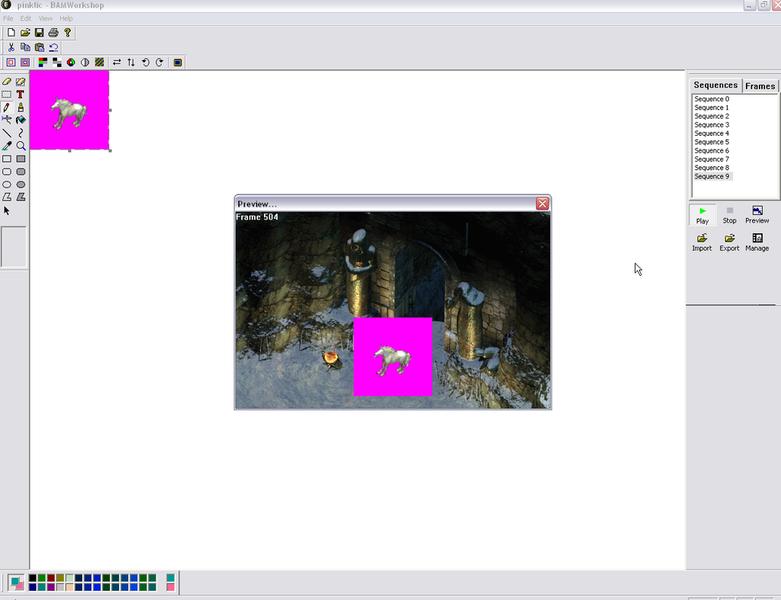
Task: Save with the floppy disk icon
Action: [39, 33]
